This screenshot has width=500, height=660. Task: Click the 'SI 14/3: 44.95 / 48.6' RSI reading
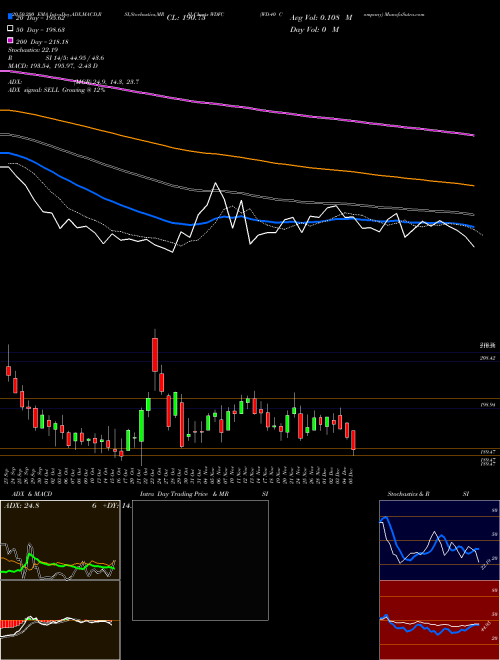(75, 58)
